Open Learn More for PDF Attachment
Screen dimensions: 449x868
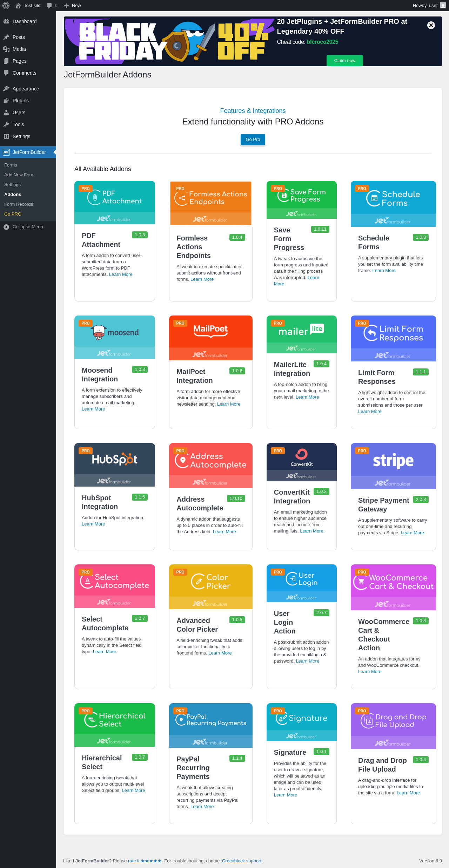tap(121, 274)
